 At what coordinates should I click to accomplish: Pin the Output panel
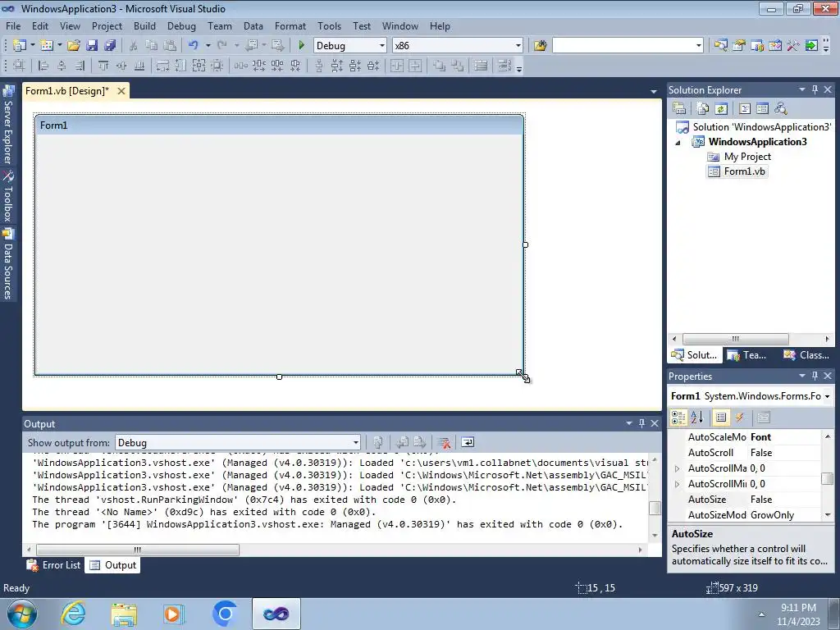pos(641,424)
